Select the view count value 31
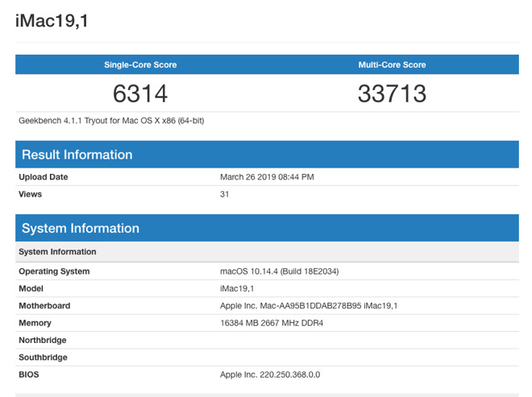The width and height of the screenshot is (532, 397). (x=225, y=194)
